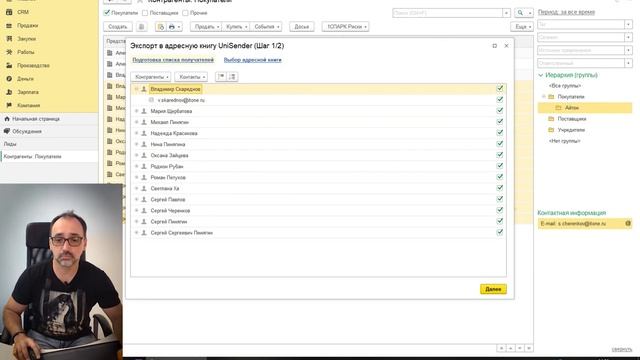Open the Контакты dropdown in dialog

click(191, 77)
